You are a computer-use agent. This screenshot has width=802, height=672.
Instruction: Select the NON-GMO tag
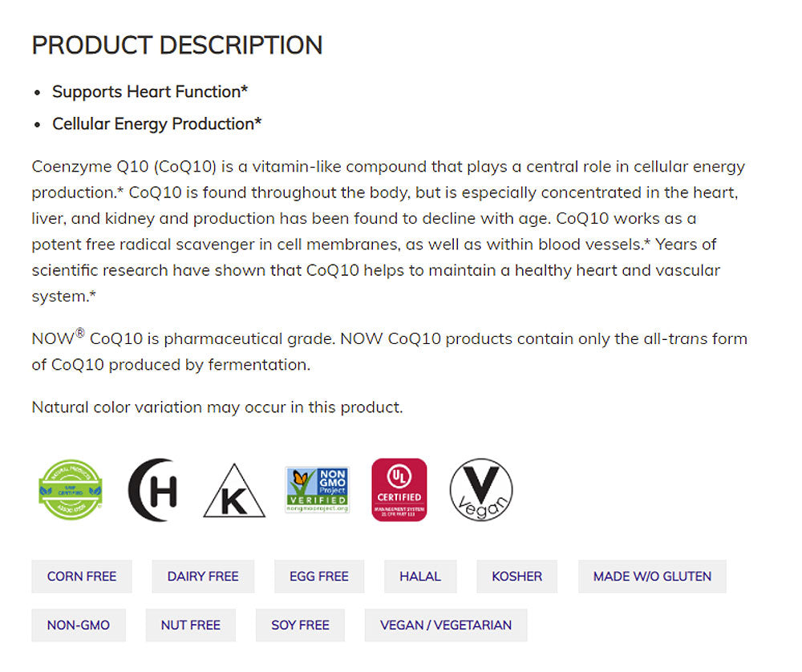pos(79,625)
